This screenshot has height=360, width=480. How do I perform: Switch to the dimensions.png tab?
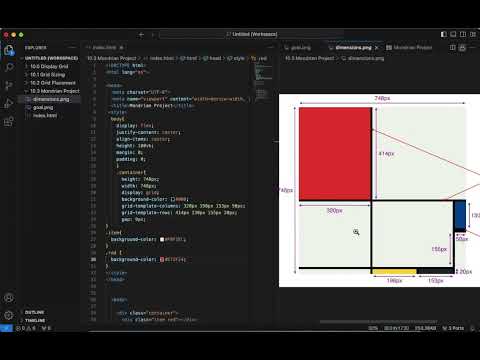[x=353, y=48]
